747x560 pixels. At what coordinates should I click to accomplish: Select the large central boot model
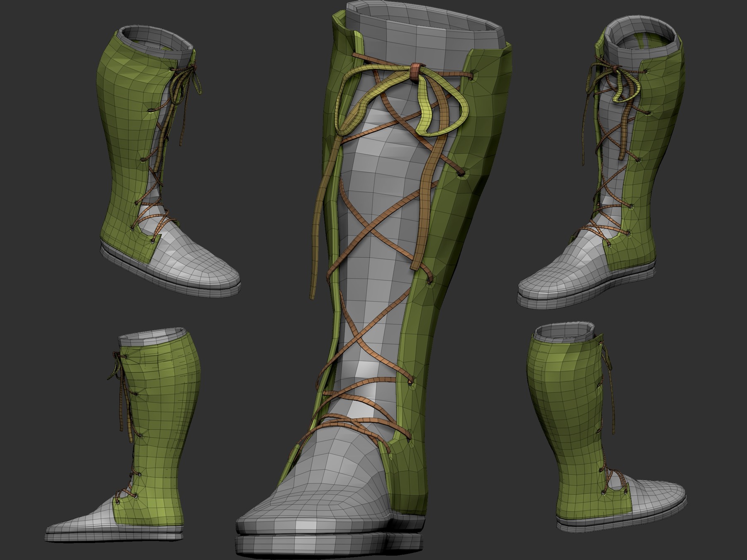click(394, 249)
